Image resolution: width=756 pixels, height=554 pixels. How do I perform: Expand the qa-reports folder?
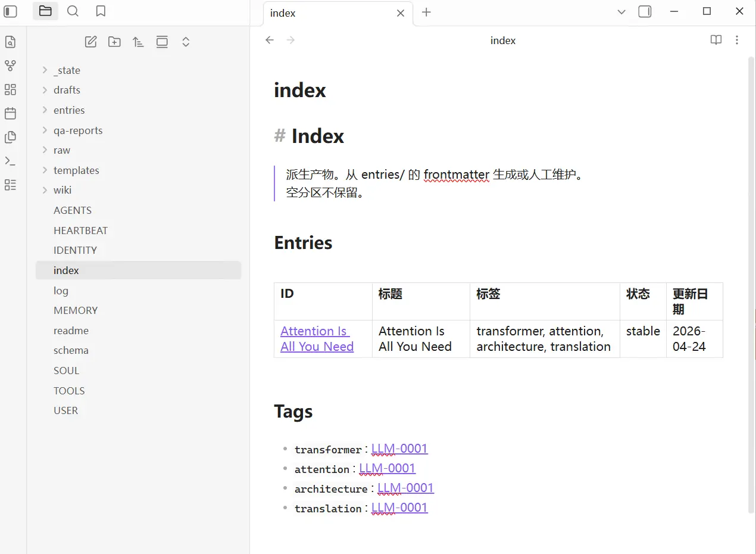point(78,130)
